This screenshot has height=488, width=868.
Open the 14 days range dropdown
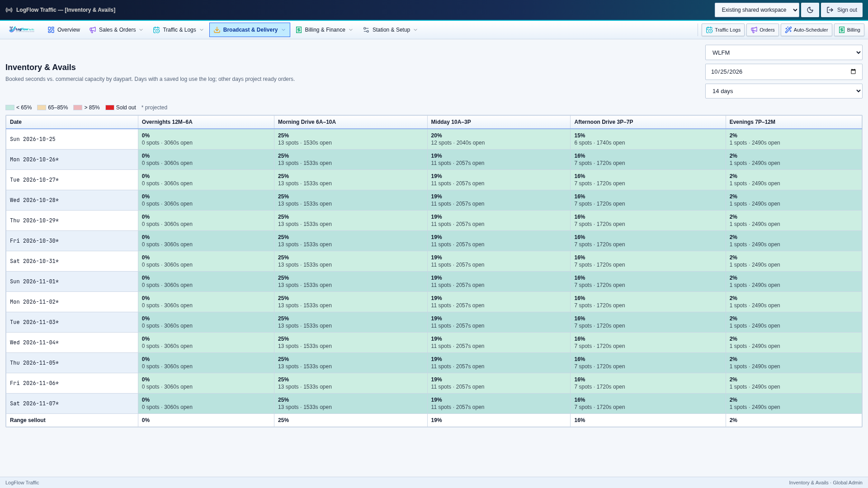(x=784, y=91)
